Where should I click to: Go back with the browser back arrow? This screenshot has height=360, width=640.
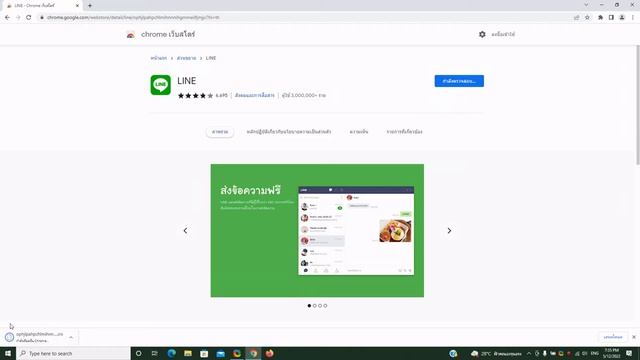pyautogui.click(x=7, y=18)
